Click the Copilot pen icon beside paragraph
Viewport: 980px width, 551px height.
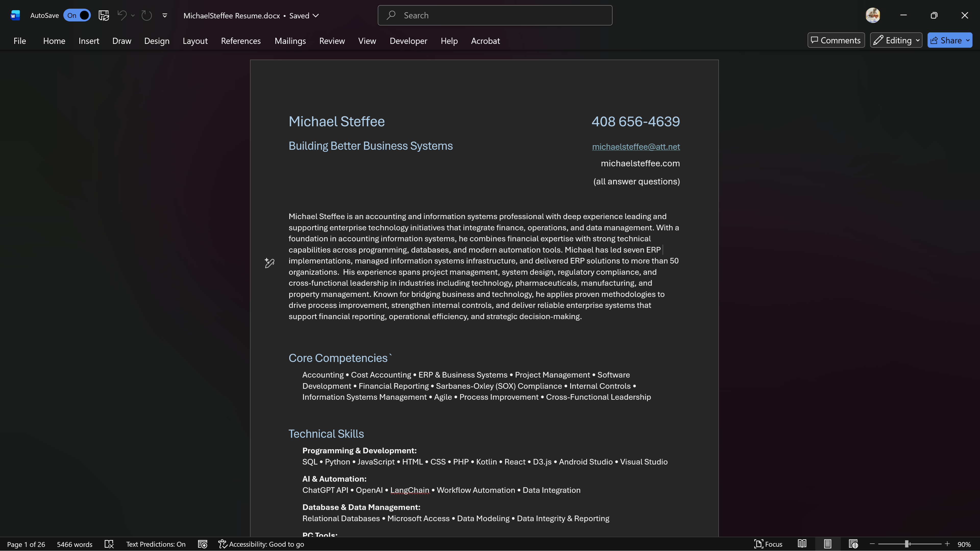click(269, 263)
